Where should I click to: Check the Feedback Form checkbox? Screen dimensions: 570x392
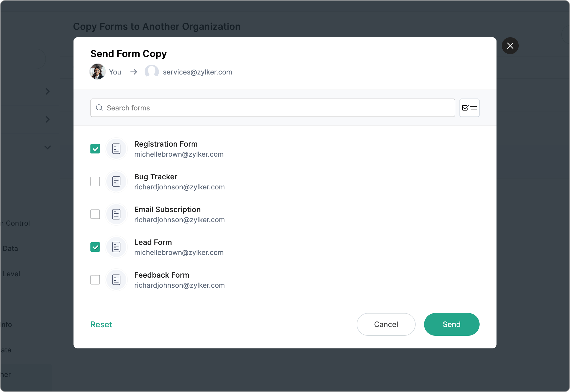click(x=95, y=280)
